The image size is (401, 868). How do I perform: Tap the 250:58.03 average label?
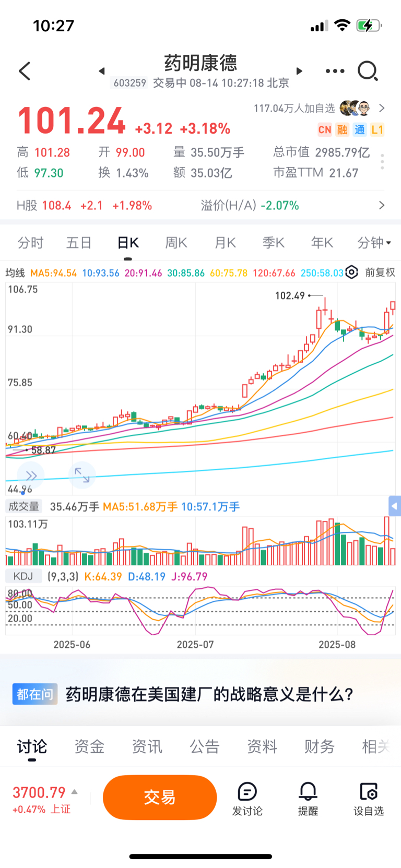click(322, 273)
